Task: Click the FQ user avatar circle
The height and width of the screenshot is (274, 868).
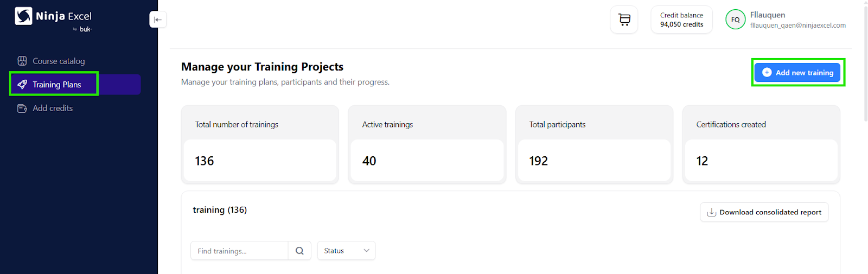Action: [735, 20]
